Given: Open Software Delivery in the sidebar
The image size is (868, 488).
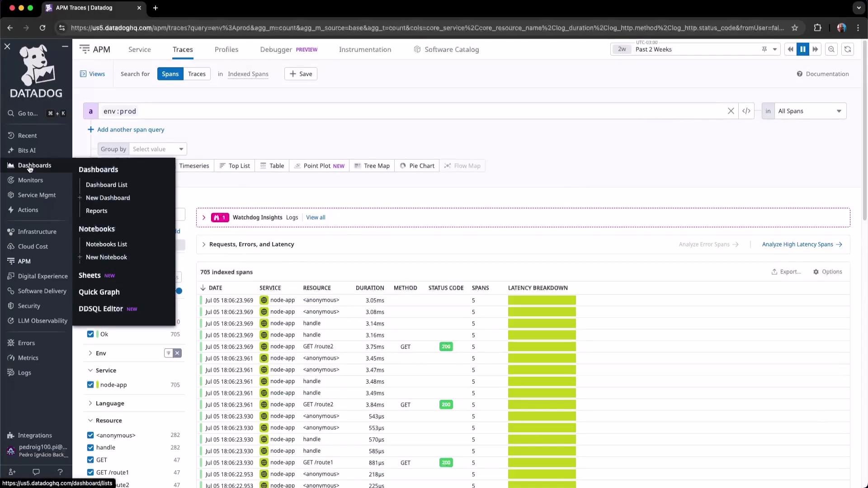Looking at the screenshot, I should 42,291.
